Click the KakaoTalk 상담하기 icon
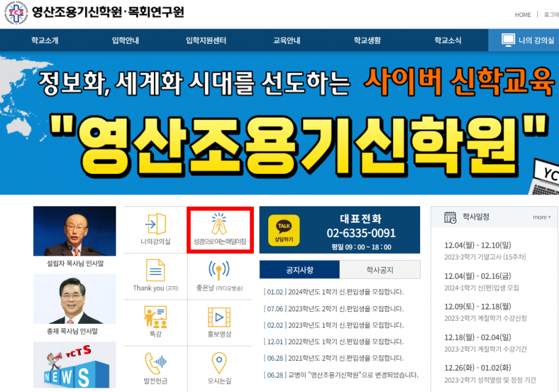Viewport: 559px width, 392px height. (x=284, y=230)
